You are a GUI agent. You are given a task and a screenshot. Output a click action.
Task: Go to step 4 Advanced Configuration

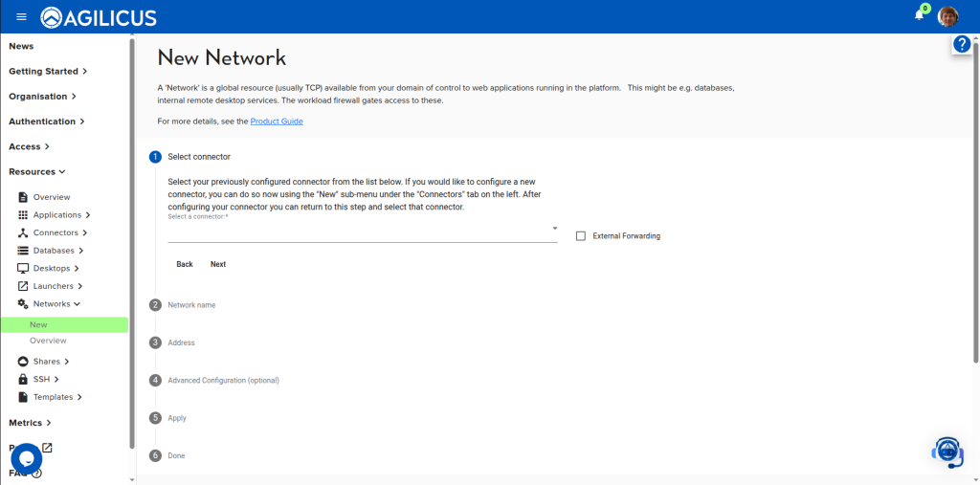coord(214,380)
